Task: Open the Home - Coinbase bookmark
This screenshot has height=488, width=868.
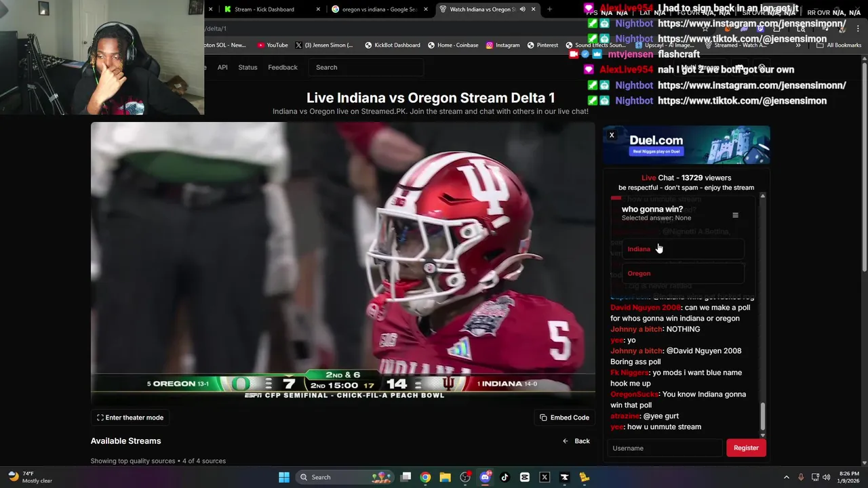Action: pyautogui.click(x=453, y=45)
